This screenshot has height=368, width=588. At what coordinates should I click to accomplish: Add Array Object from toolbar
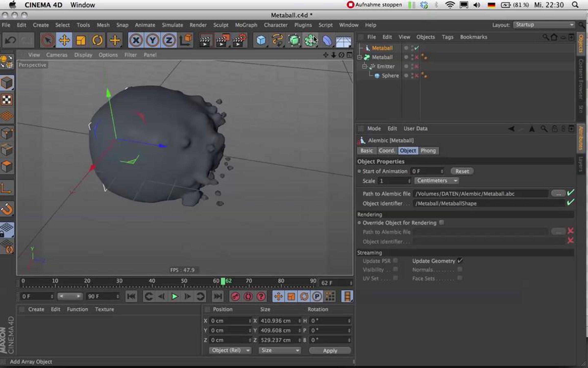pyautogui.click(x=311, y=40)
